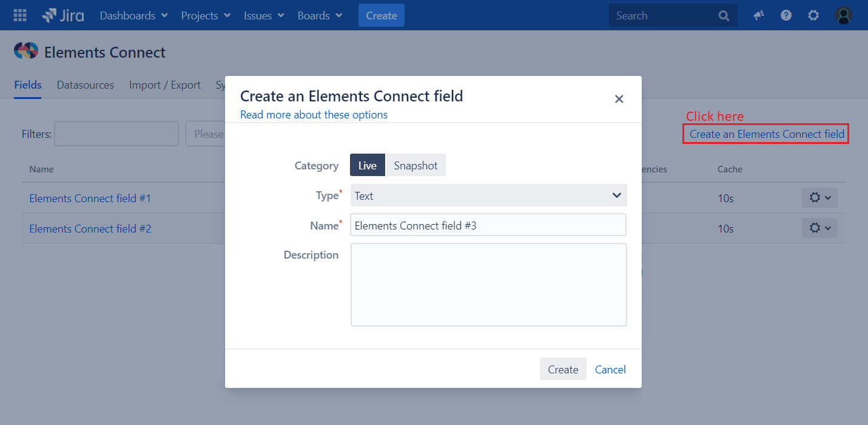Click the Jira logo in header

point(63,16)
